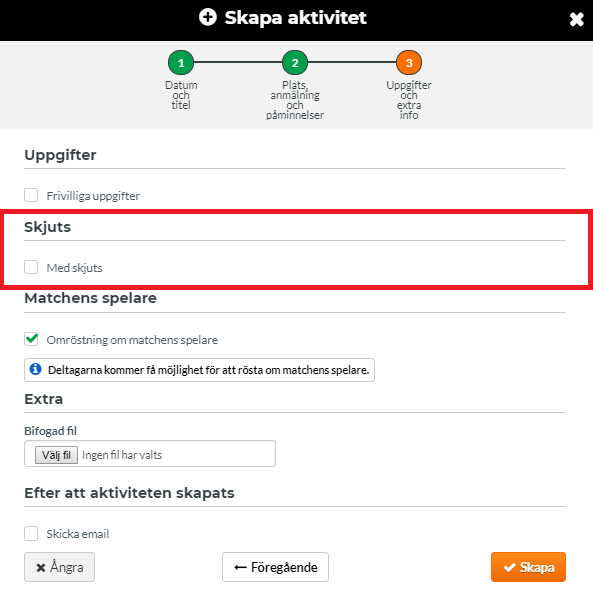Select Uppgifter och extra info step label
The image size is (593, 591).
click(409, 100)
